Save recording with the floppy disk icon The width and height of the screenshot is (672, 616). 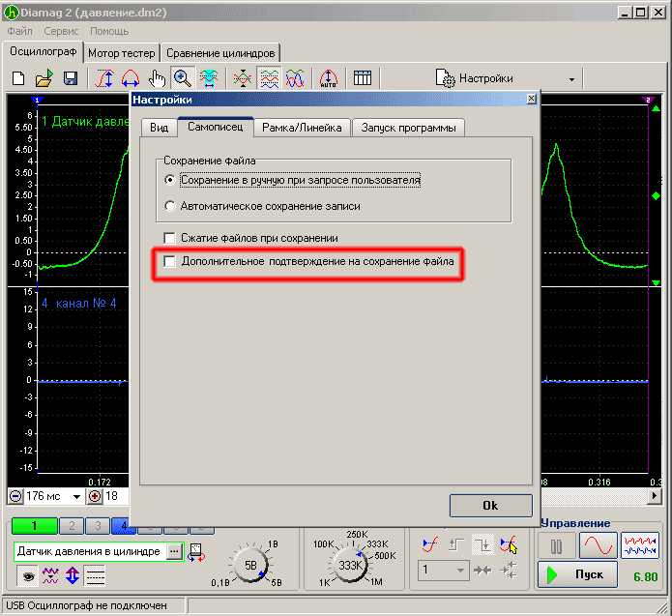tap(70, 78)
